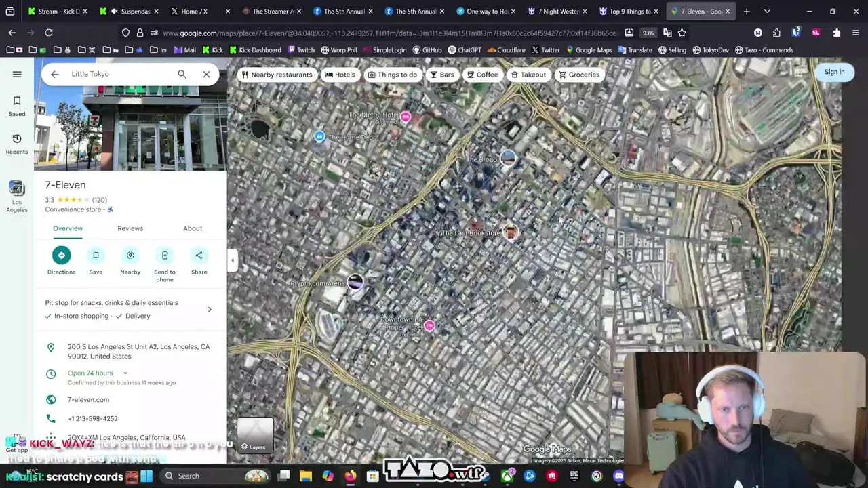868x488 pixels.
Task: Click The Broad map marker
Action: pyautogui.click(x=508, y=159)
